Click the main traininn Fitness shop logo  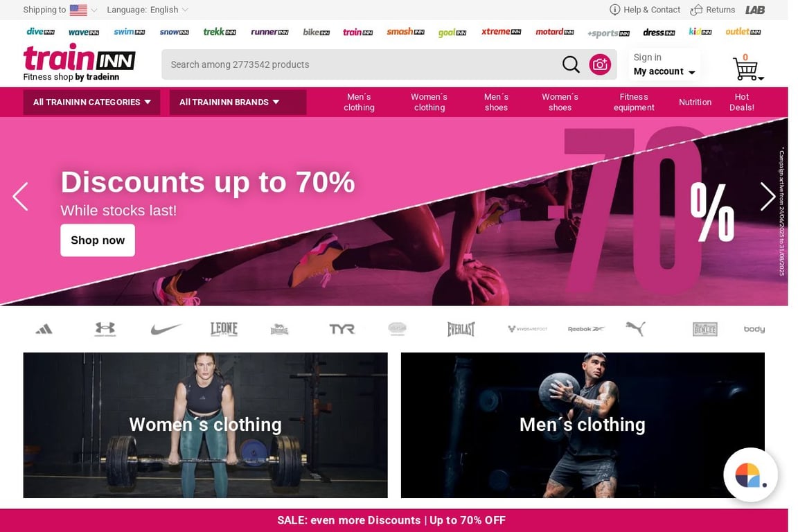click(x=79, y=62)
